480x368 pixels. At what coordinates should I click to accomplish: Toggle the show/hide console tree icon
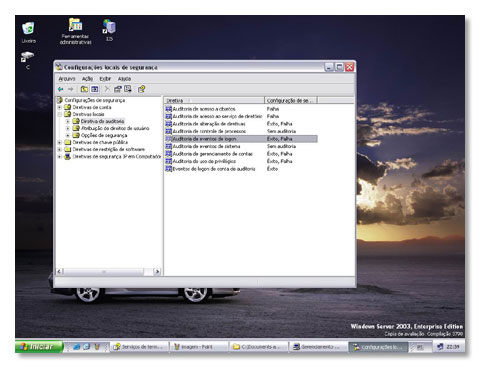pyautogui.click(x=95, y=89)
